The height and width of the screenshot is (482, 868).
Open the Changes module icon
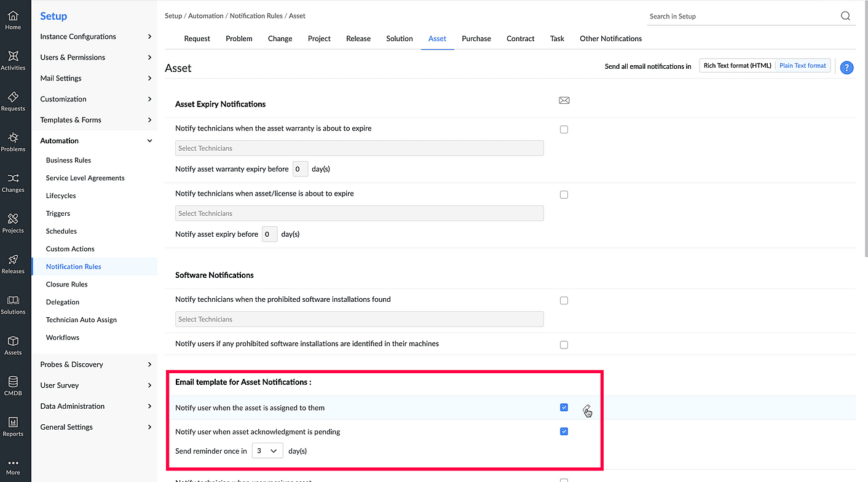pos(13,179)
